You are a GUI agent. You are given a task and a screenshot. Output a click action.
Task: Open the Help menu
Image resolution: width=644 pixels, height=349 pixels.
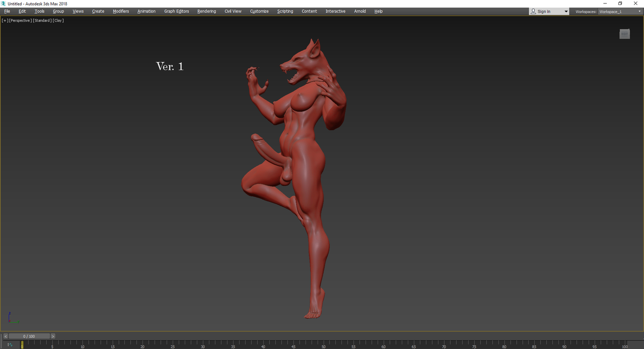coord(378,11)
